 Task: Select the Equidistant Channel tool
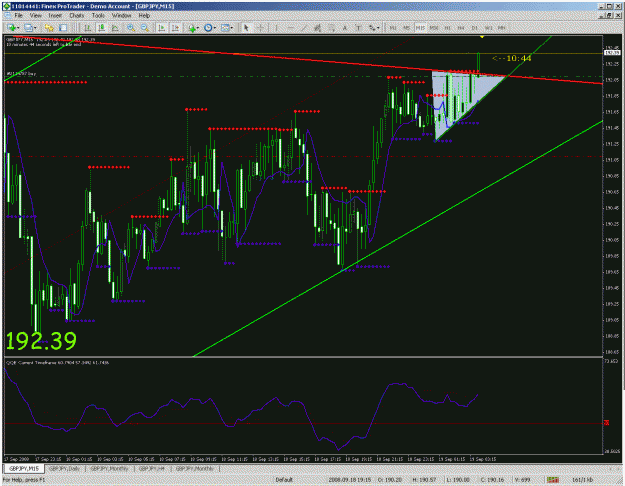click(317, 28)
